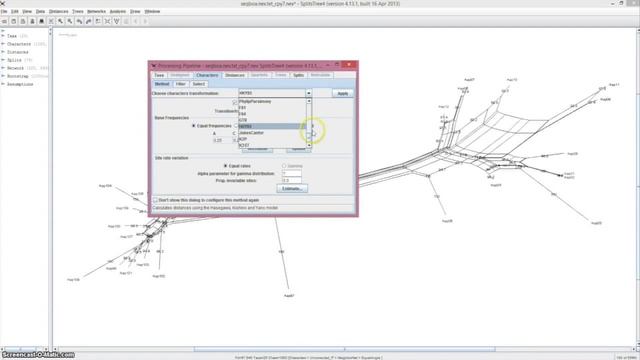Click the Save file toolbar icon
640x360 pixels.
[x=23, y=21]
